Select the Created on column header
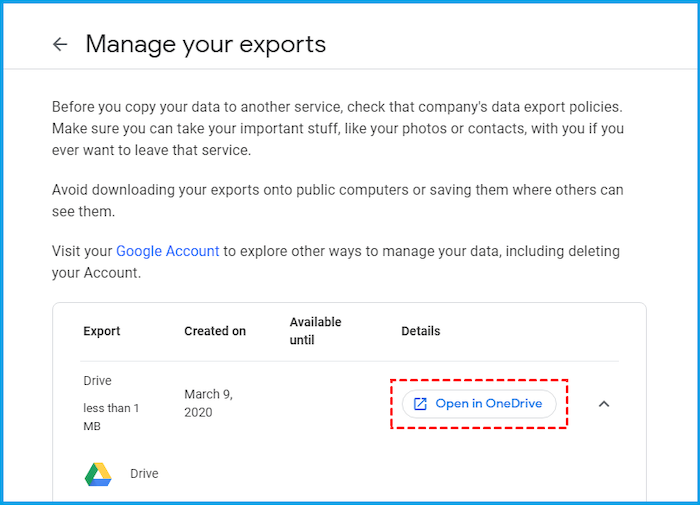 (x=215, y=331)
